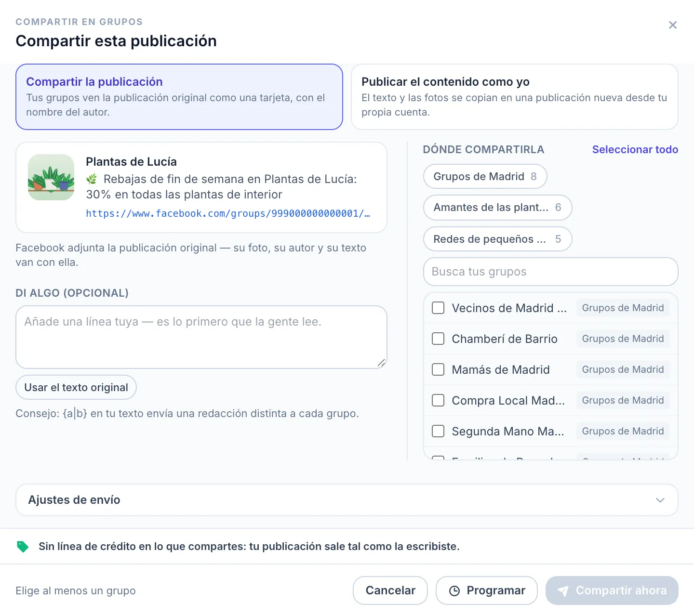Tick the Mamás de Madrid checkbox
Image resolution: width=694 pixels, height=616 pixels.
click(438, 369)
